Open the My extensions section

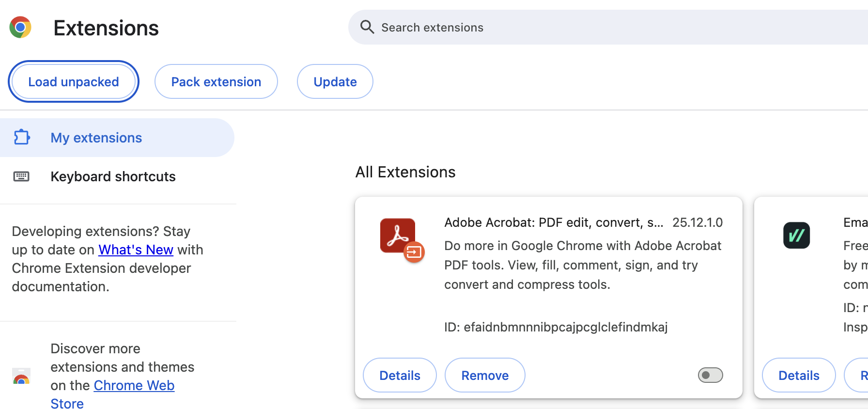96,138
